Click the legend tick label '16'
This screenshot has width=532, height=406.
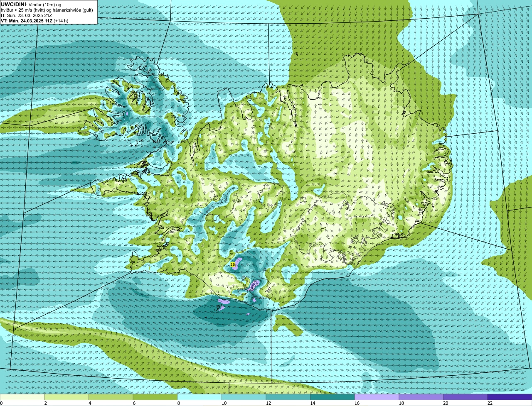(357, 403)
